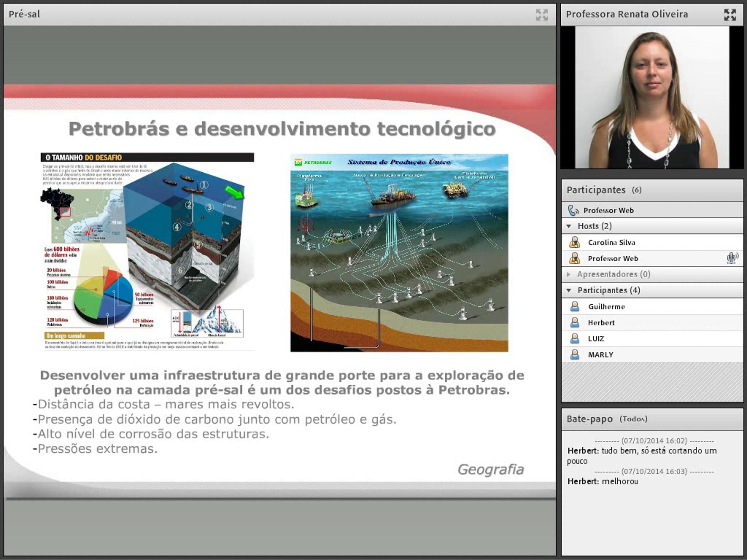Click the Petrobras Sistema de Produção diagram
This screenshot has width=747, height=560.
click(x=399, y=253)
